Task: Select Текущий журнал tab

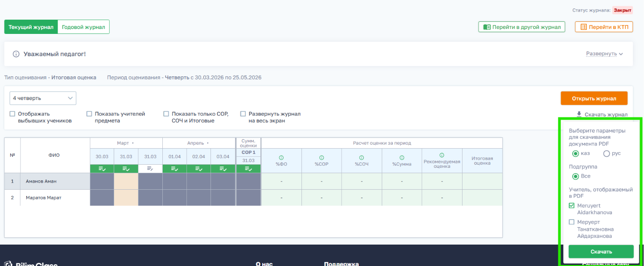Action: coord(31,27)
